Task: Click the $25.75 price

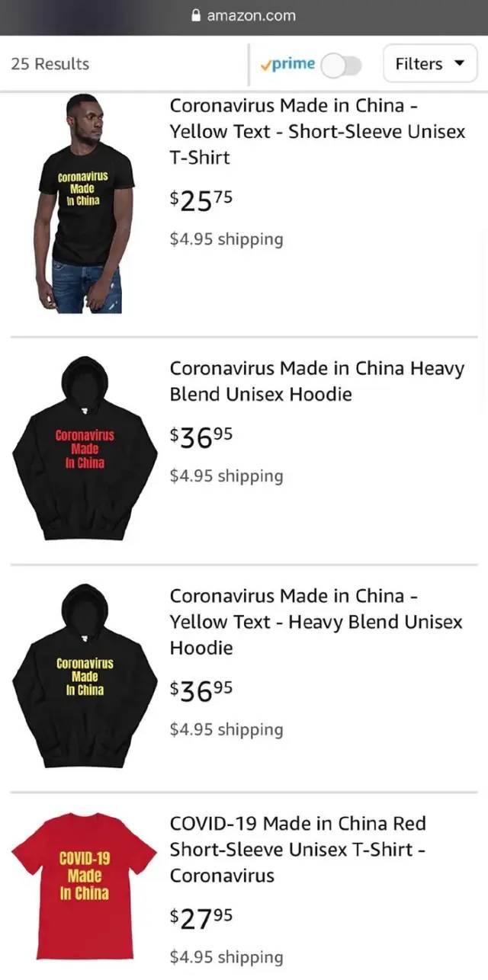Action: 201,200
